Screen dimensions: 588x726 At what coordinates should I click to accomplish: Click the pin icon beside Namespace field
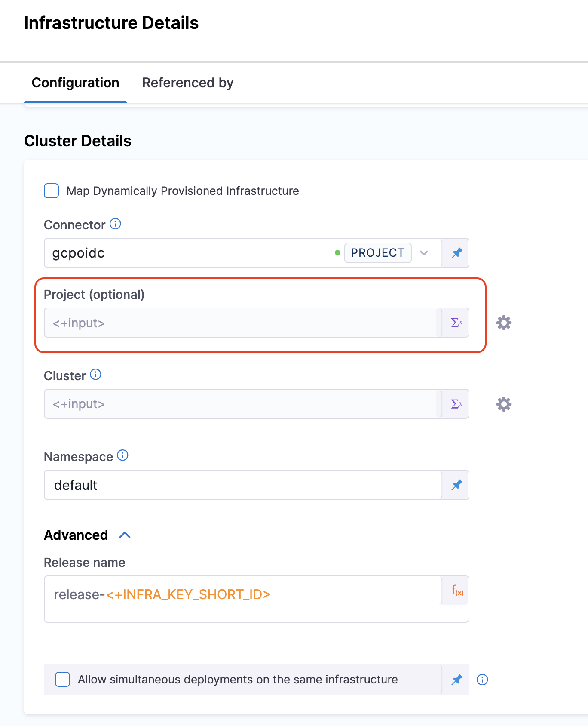(456, 485)
